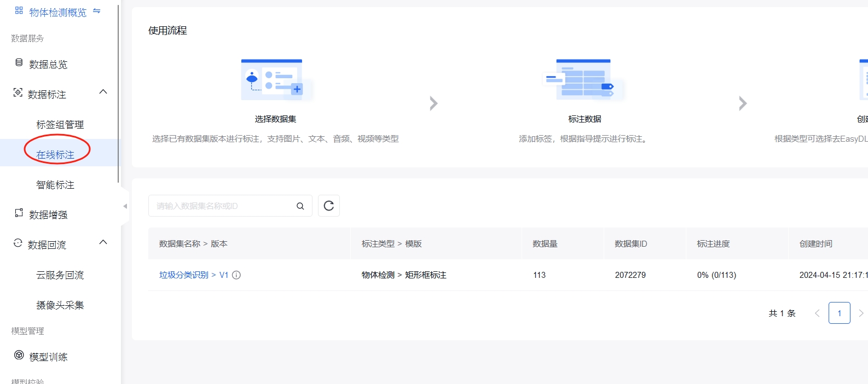Collapse the sidebar with the triangle handle
Screen dimensions: 868x384
click(x=125, y=206)
